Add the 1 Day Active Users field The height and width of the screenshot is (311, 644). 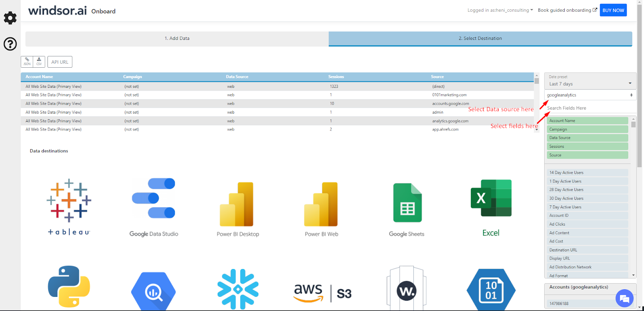[x=588, y=181]
